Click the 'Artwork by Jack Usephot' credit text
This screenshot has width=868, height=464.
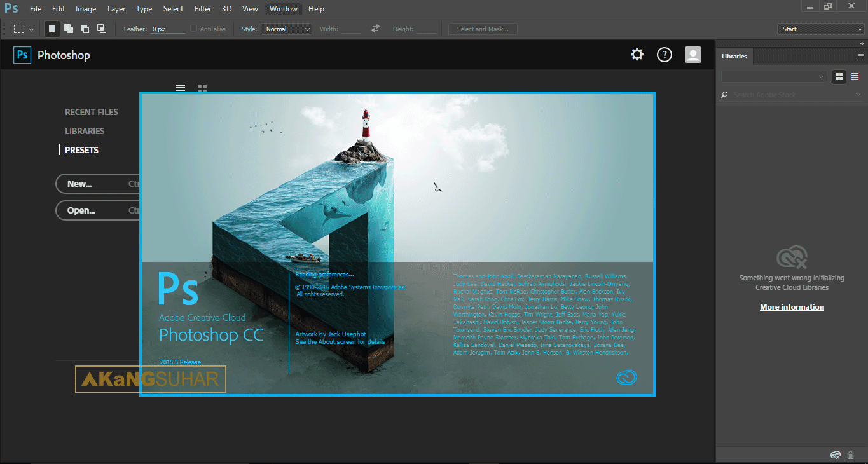[331, 334]
